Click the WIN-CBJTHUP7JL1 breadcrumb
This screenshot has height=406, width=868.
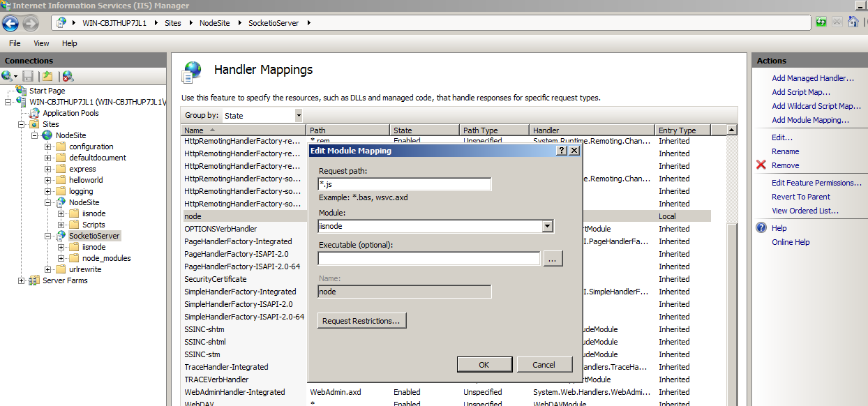[114, 23]
